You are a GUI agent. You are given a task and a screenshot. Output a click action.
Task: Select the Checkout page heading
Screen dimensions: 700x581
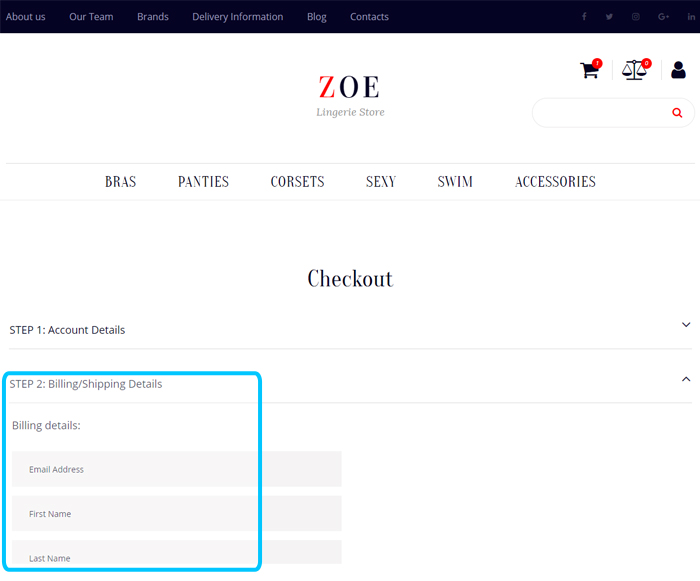350,279
